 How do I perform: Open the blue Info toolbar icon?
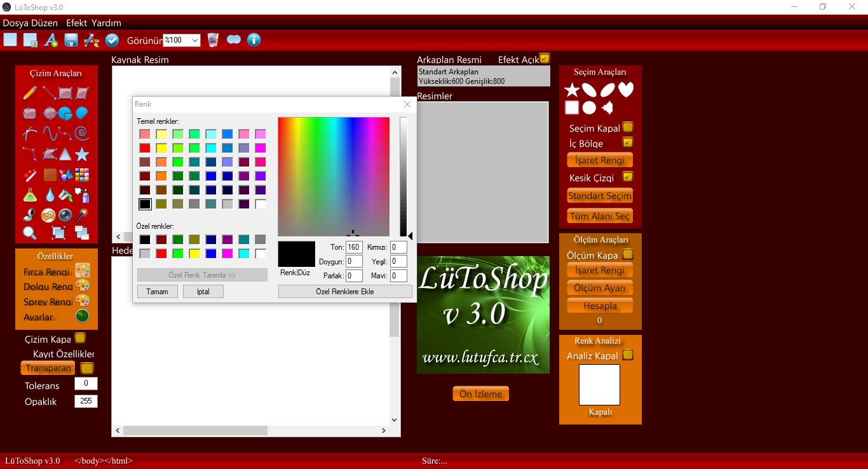click(x=254, y=40)
